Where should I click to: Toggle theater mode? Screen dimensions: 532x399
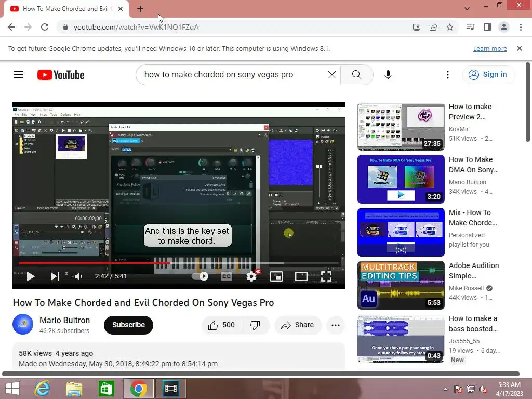pyautogui.click(x=301, y=276)
